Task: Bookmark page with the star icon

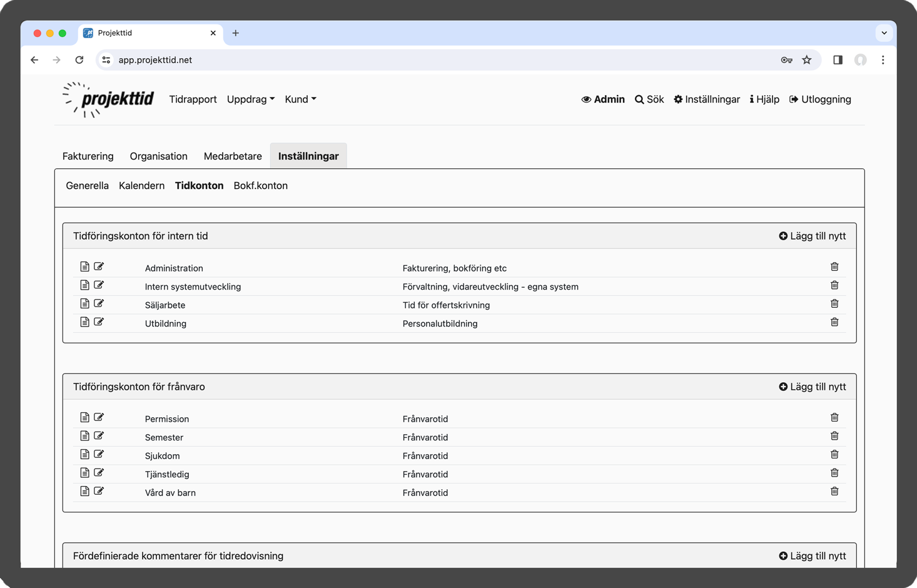Action: 806,60
